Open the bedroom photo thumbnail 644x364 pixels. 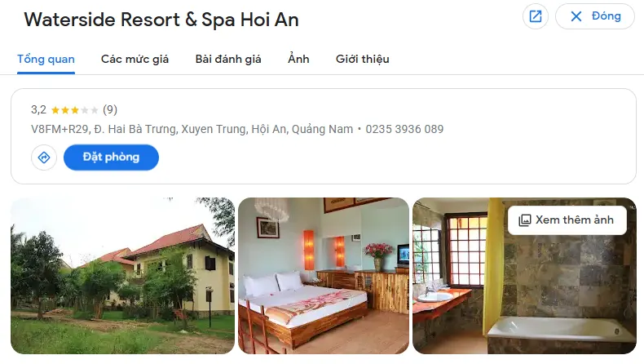(324, 276)
